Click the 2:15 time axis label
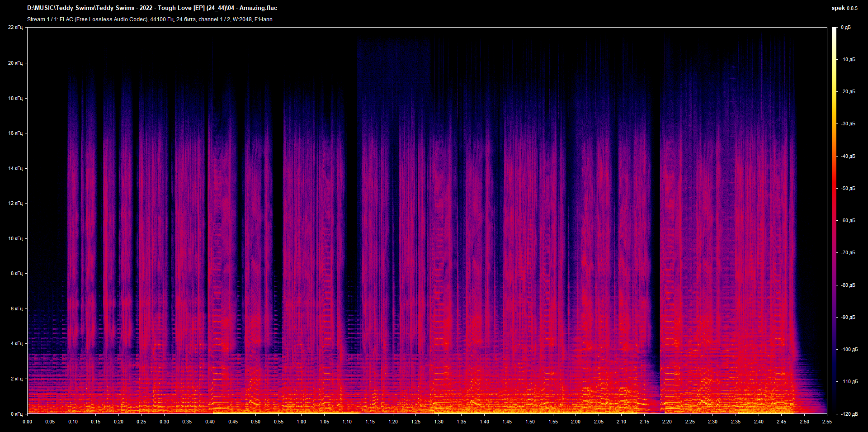 tap(645, 422)
